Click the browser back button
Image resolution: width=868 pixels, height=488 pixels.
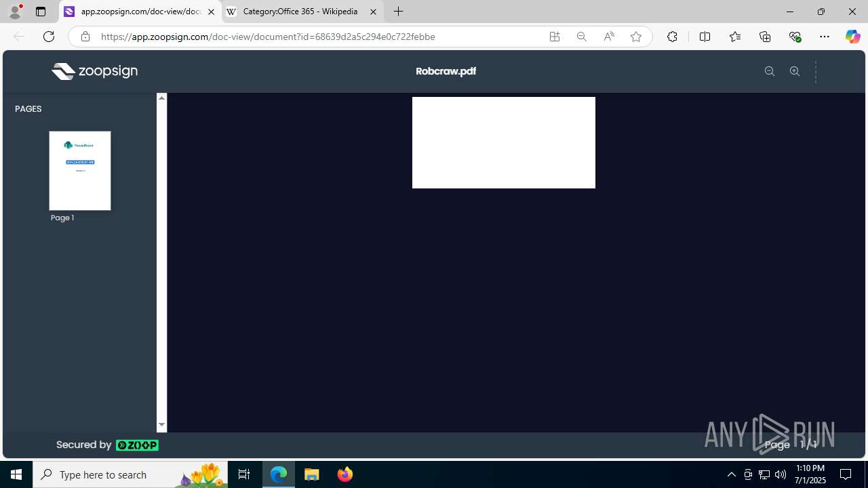tap(19, 37)
